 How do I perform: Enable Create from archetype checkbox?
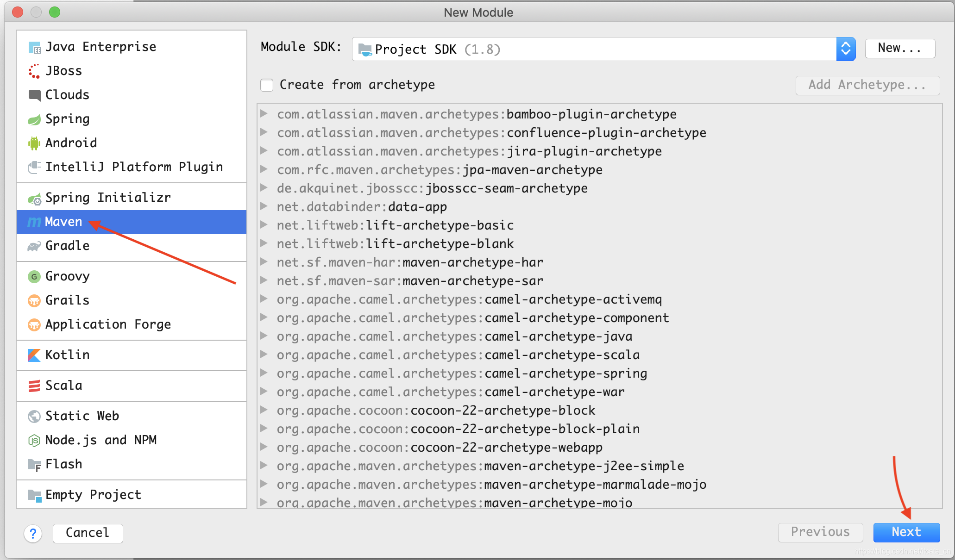[267, 85]
